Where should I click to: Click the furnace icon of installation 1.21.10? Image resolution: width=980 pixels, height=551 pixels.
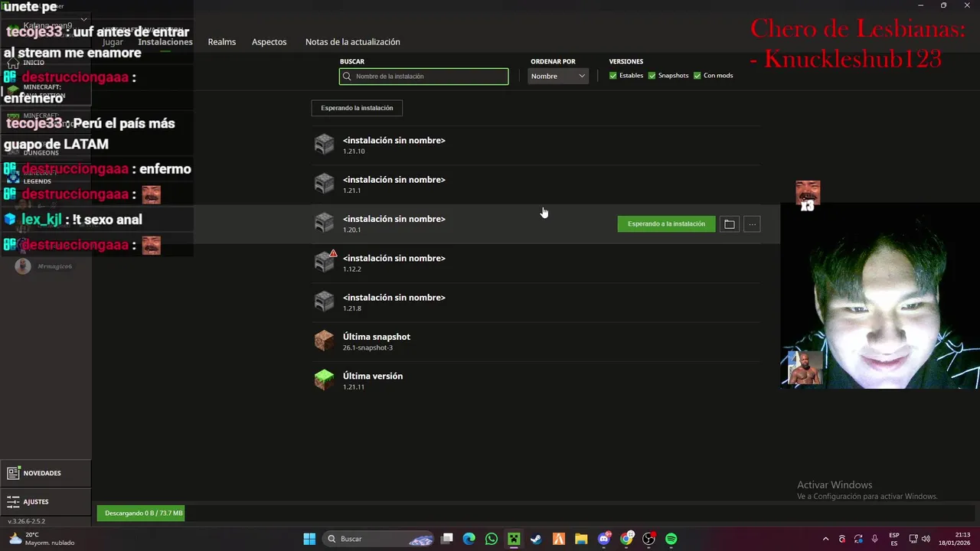point(325,145)
